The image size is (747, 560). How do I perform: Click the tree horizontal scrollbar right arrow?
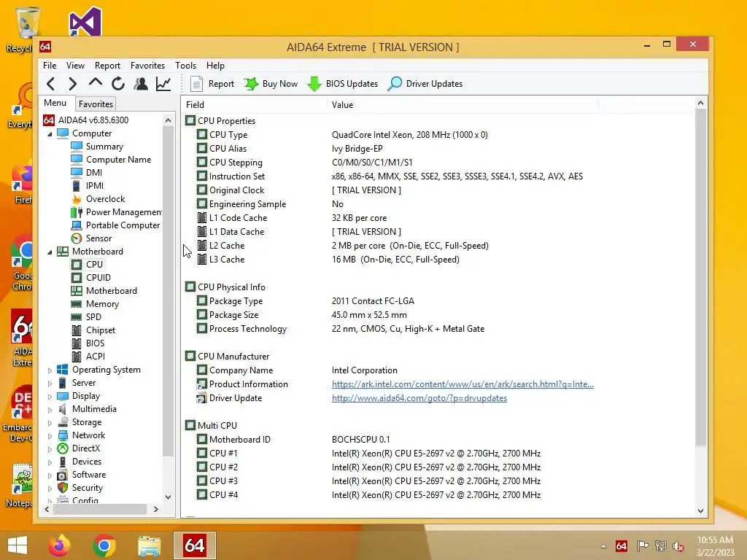(x=156, y=509)
